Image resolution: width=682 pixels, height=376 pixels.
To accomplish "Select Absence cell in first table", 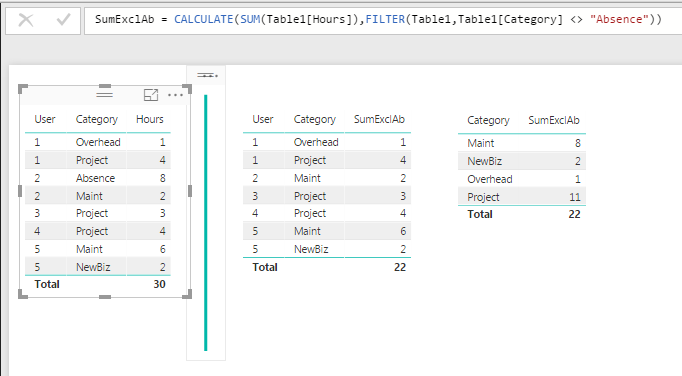I will point(95,178).
